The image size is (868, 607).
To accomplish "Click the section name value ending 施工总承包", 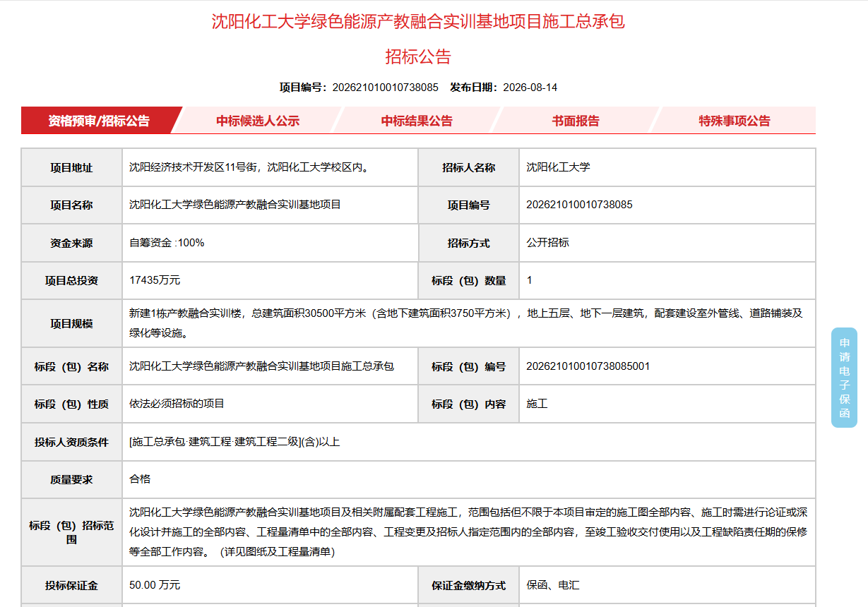I will tap(261, 366).
